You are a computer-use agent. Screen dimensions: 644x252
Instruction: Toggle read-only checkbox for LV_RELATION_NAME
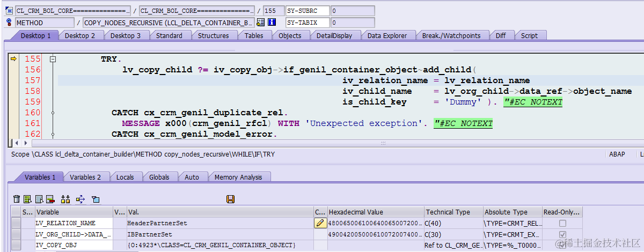point(562,223)
